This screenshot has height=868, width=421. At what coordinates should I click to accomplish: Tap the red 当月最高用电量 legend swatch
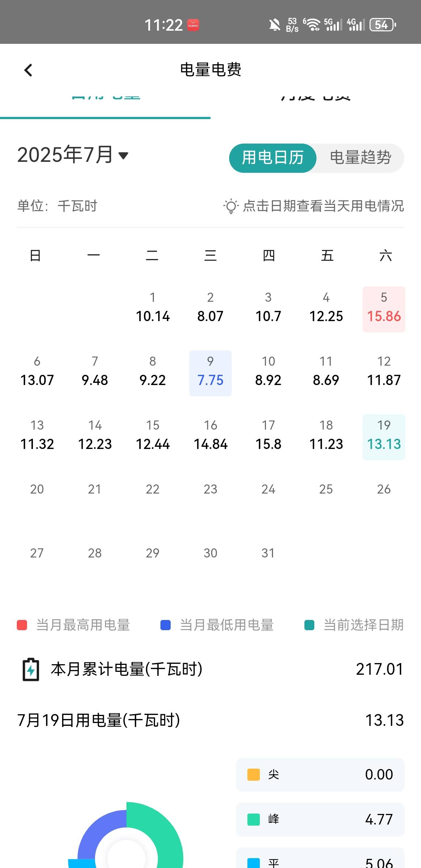coord(22,625)
